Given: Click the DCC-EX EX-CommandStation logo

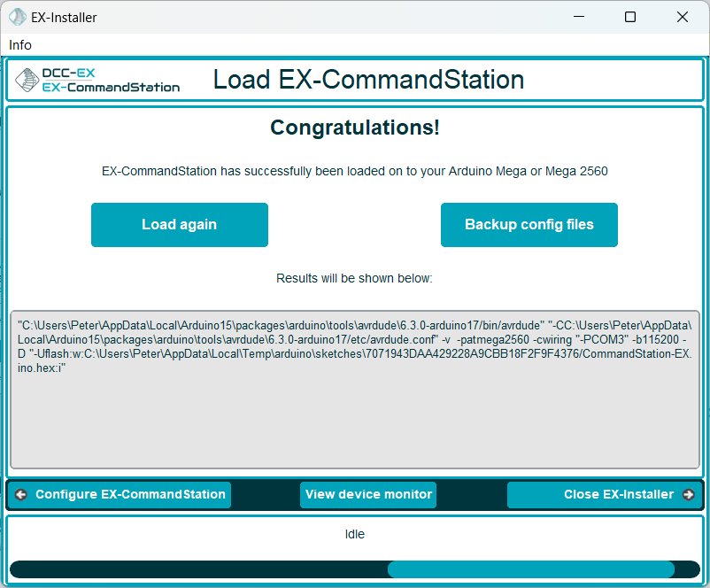Looking at the screenshot, I should point(98,81).
